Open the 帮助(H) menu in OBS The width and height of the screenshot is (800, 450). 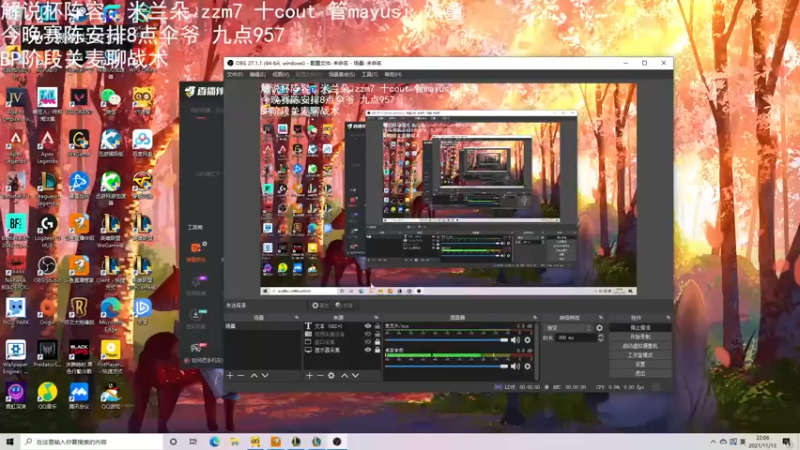tap(393, 74)
